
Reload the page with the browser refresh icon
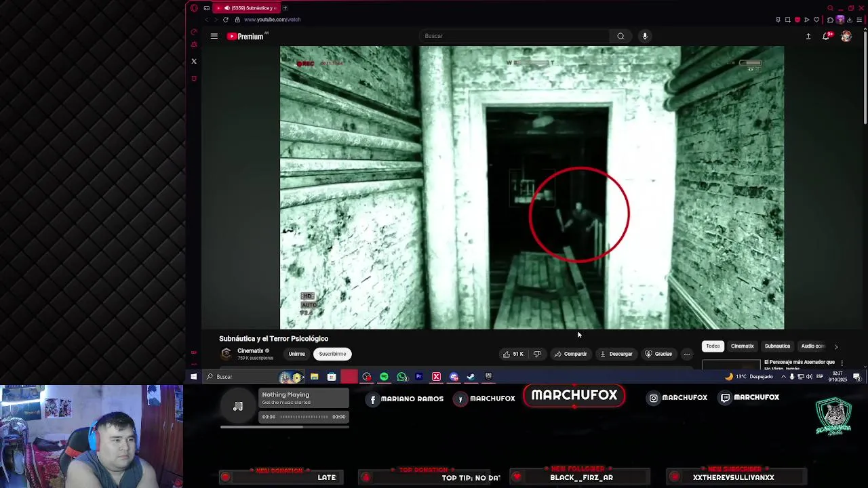point(226,20)
